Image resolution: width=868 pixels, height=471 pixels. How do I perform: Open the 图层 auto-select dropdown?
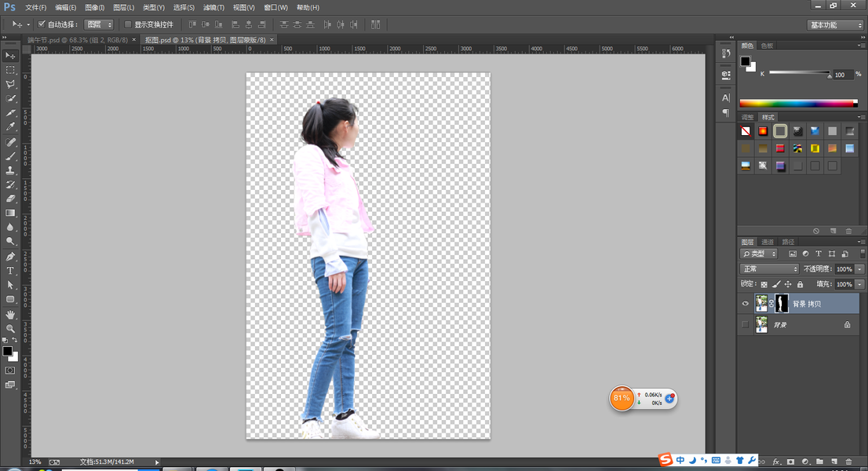(x=99, y=24)
